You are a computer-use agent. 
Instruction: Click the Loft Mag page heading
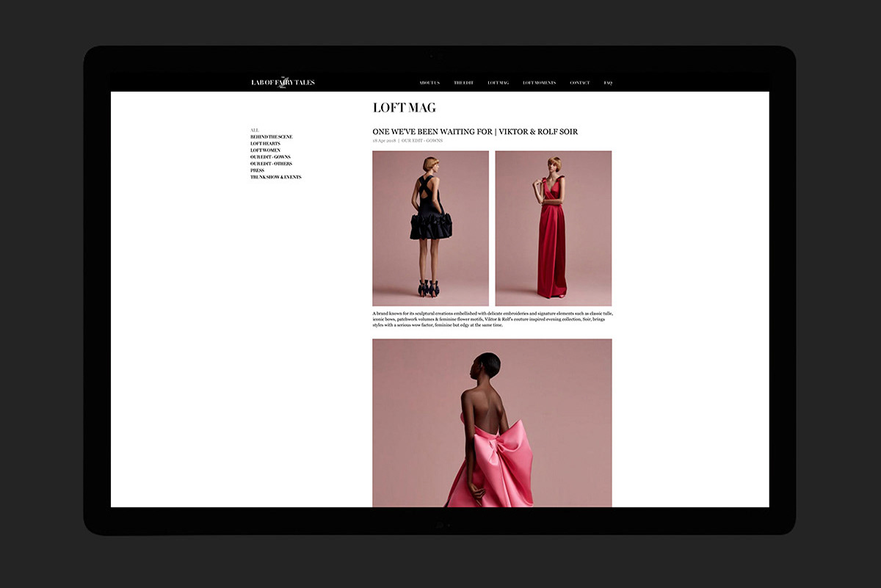[x=405, y=108]
